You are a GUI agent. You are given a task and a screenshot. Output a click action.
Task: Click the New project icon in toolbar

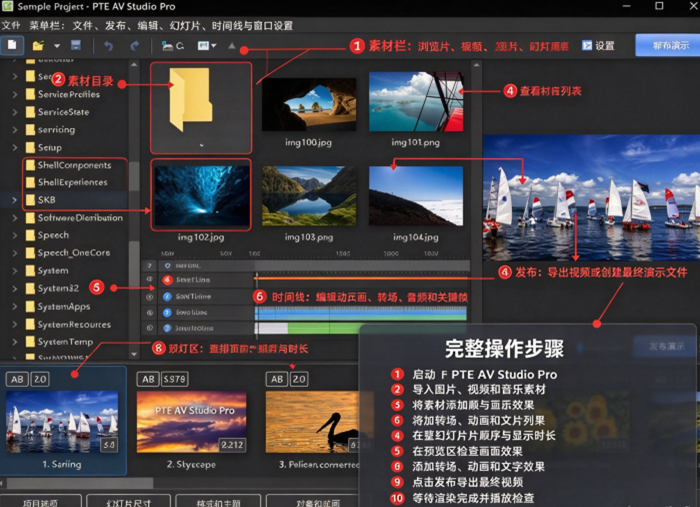pos(12,45)
